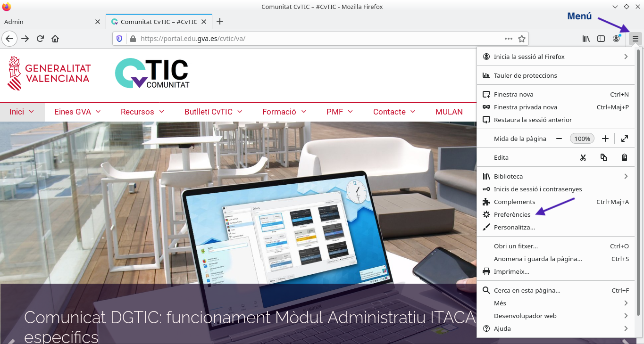
Task: Click the Paste clipboard icon
Action: tap(625, 157)
